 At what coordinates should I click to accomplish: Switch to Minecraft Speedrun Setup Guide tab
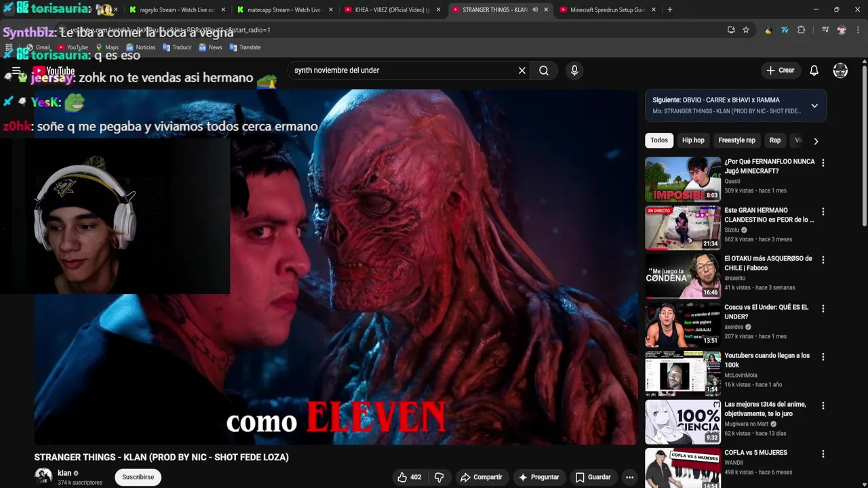[x=607, y=9]
